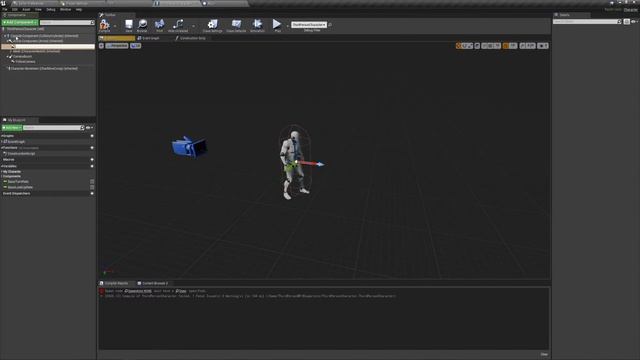Viewport: 640px width, 360px height.
Task: Focus the Details panel search field
Action: point(587,22)
